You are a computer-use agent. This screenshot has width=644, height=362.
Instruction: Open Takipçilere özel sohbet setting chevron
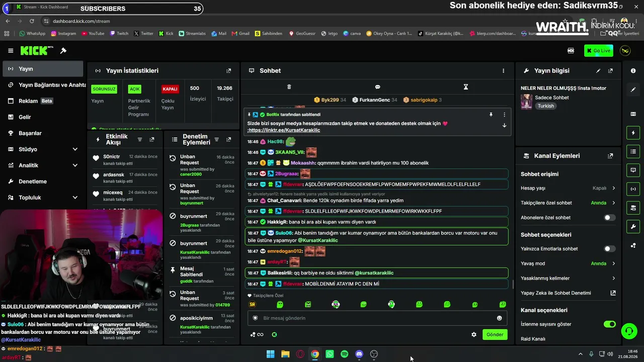613,203
